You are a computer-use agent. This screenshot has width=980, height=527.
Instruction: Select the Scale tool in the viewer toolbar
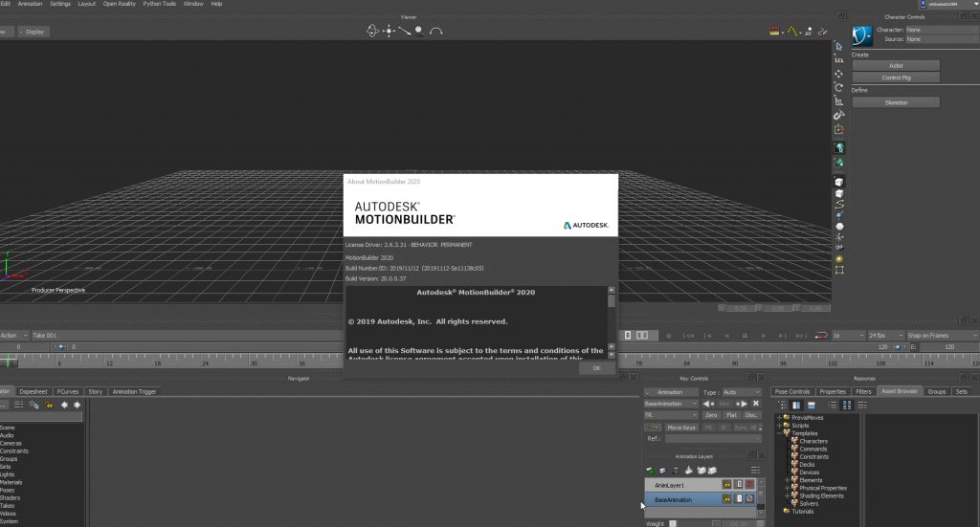click(838, 101)
